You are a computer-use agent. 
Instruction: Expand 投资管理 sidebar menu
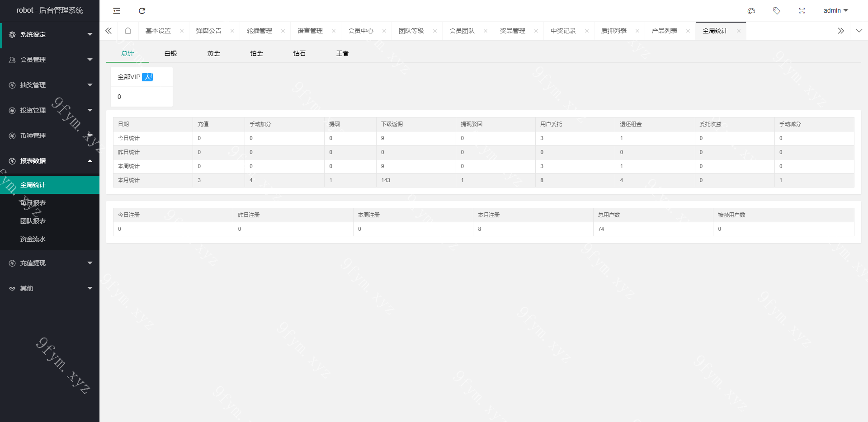point(50,110)
